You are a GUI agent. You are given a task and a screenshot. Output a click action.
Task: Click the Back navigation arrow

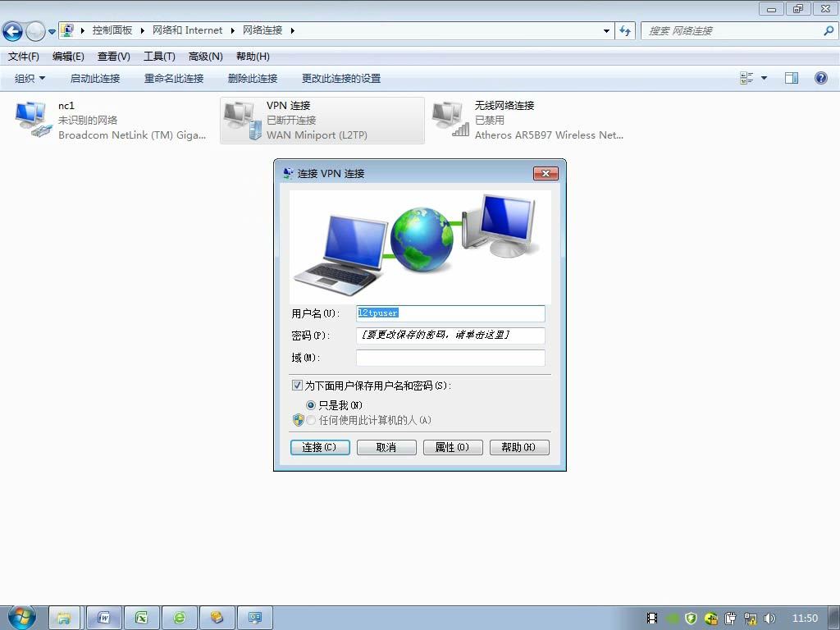[x=12, y=32]
